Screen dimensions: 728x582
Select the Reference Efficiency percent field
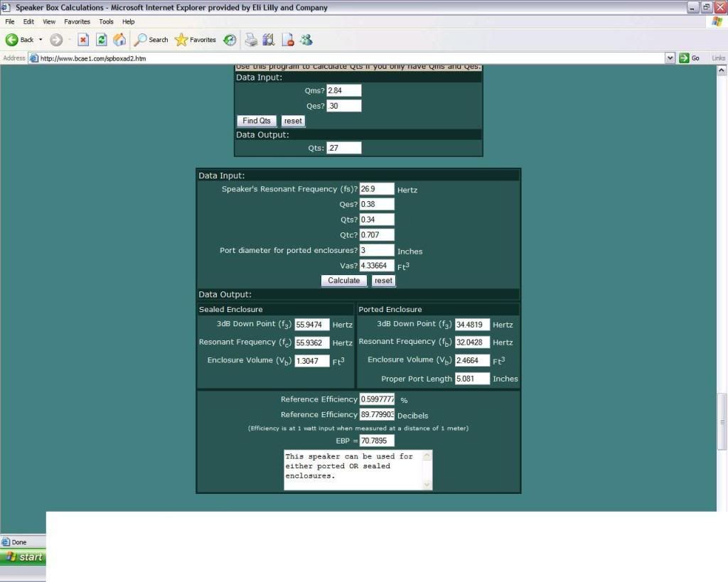pyautogui.click(x=377, y=399)
